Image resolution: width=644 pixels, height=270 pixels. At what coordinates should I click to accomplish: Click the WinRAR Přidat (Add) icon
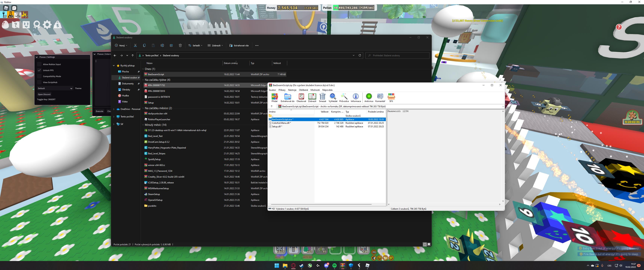(x=274, y=97)
